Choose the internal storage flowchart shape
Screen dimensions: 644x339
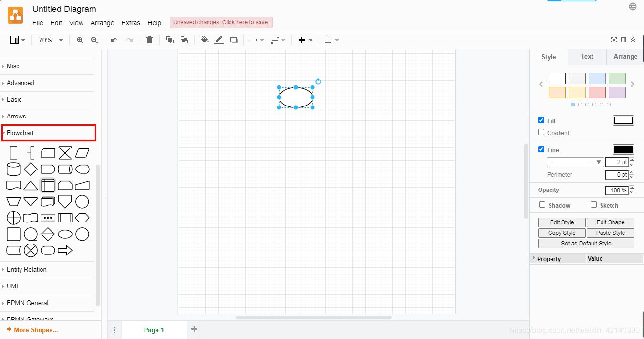pos(48,185)
